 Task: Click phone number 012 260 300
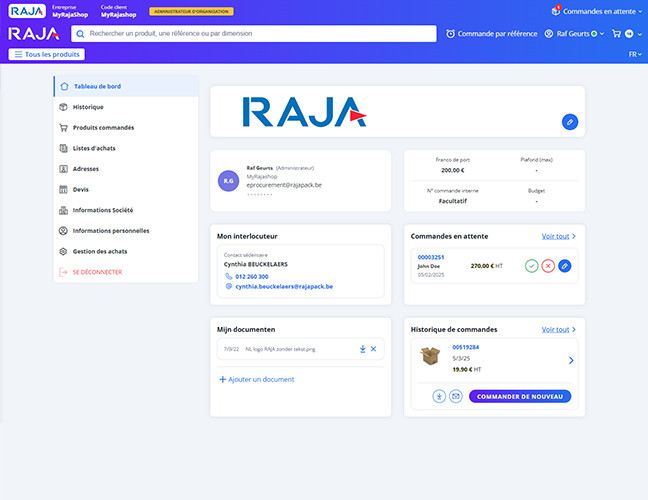click(x=252, y=276)
